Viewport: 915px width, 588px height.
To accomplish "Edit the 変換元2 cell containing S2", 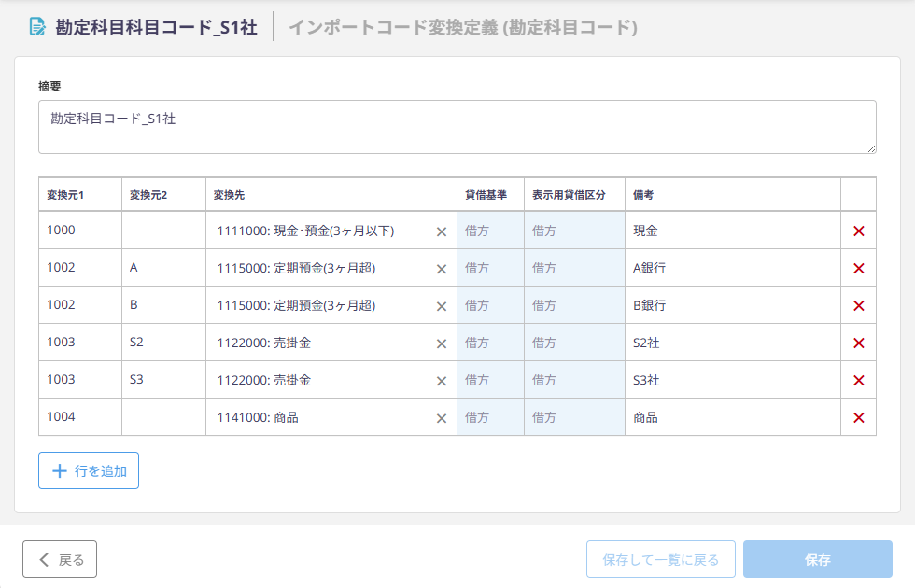I will tap(164, 343).
